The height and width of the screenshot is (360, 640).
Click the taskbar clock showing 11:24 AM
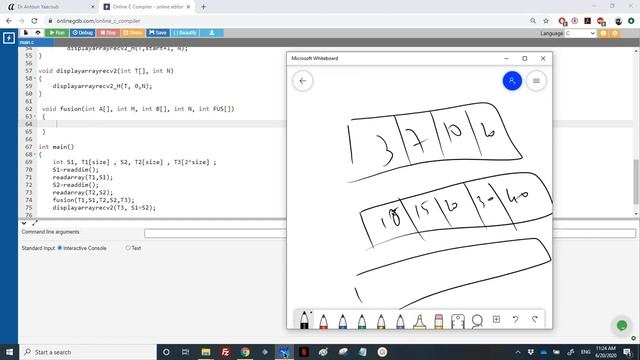coord(606,352)
